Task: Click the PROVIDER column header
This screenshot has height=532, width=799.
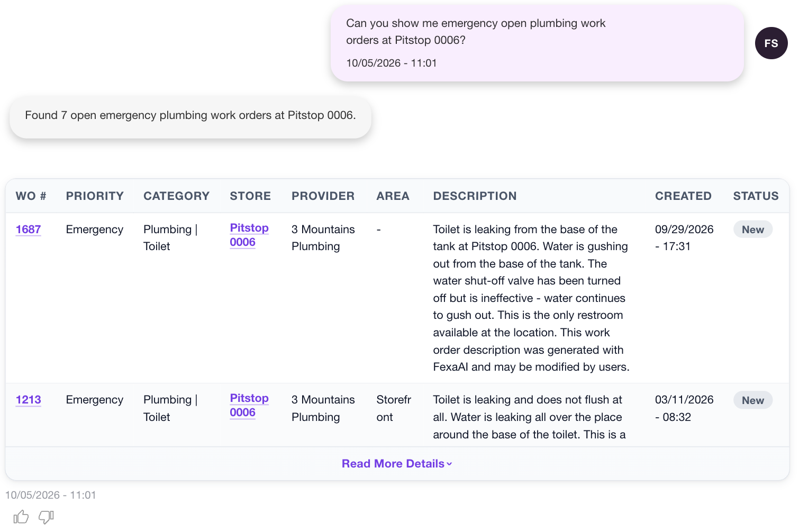Action: [x=323, y=196]
